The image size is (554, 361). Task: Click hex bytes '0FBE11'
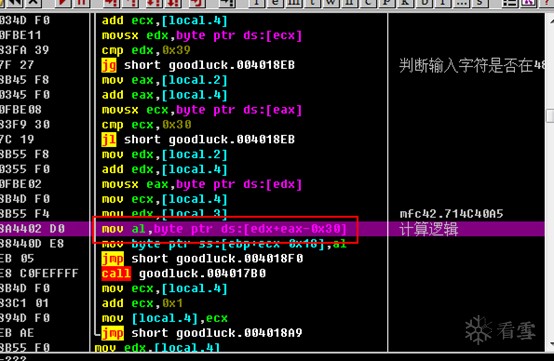(x=20, y=35)
